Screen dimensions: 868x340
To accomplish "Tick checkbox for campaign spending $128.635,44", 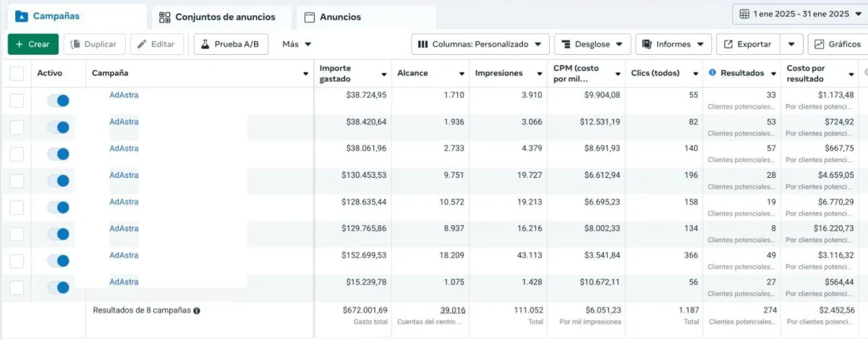I will tap(17, 208).
